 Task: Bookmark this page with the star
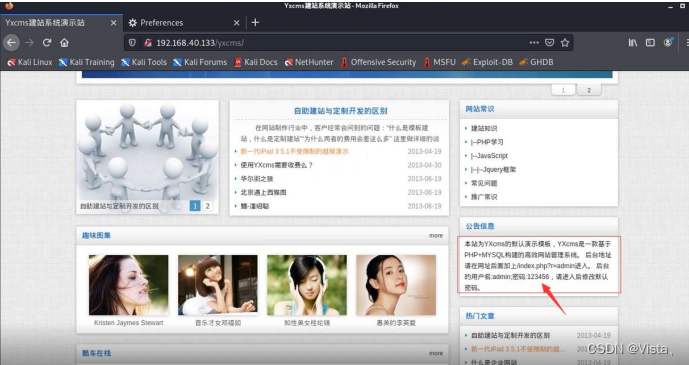pyautogui.click(x=565, y=43)
